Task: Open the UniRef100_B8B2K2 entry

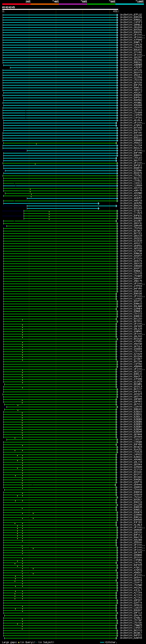Action: point(131,63)
